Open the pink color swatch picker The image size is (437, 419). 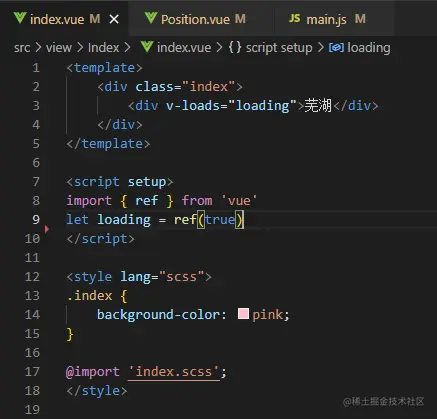243,314
